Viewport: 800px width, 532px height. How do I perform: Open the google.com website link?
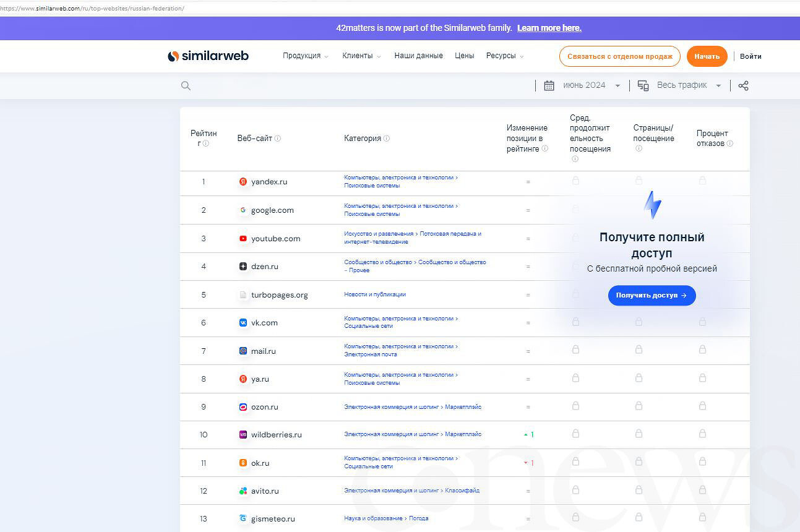click(x=272, y=210)
